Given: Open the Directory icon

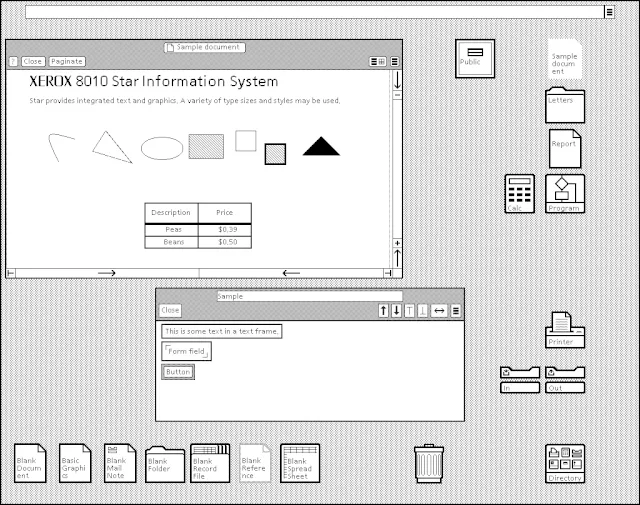Looking at the screenshot, I should (x=565, y=464).
